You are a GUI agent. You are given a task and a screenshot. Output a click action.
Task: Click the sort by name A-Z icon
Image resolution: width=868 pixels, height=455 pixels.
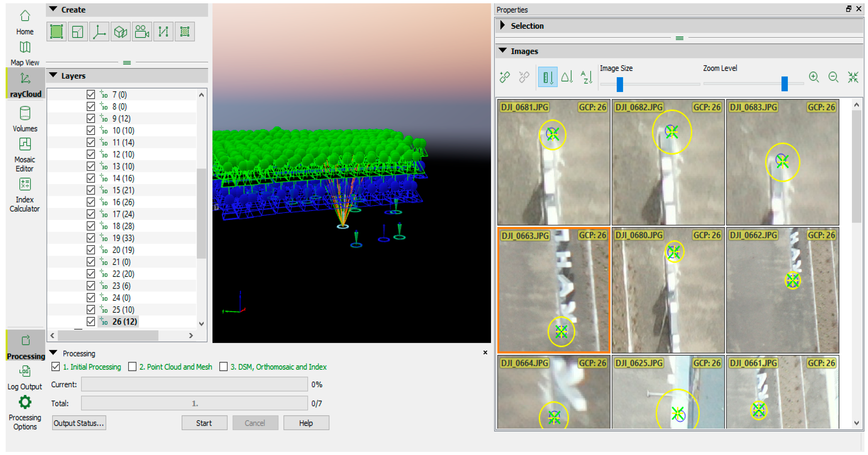tap(586, 77)
